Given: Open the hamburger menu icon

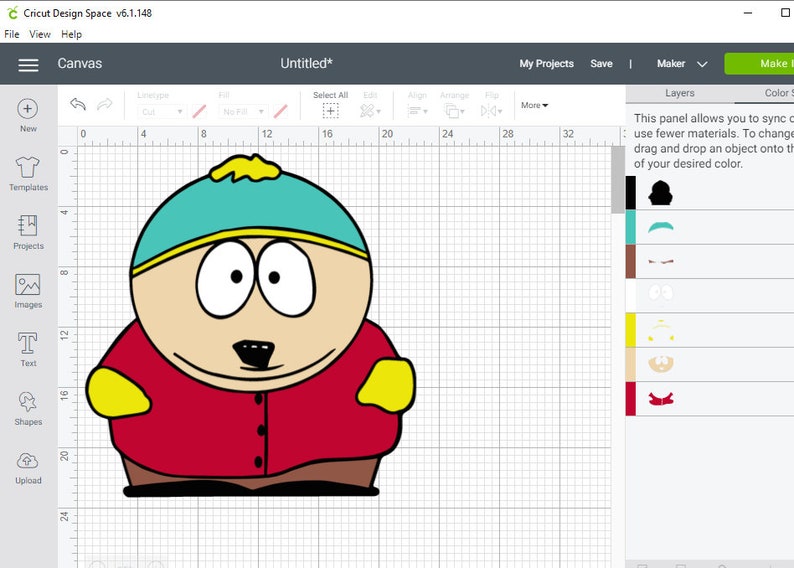Looking at the screenshot, I should pos(28,65).
